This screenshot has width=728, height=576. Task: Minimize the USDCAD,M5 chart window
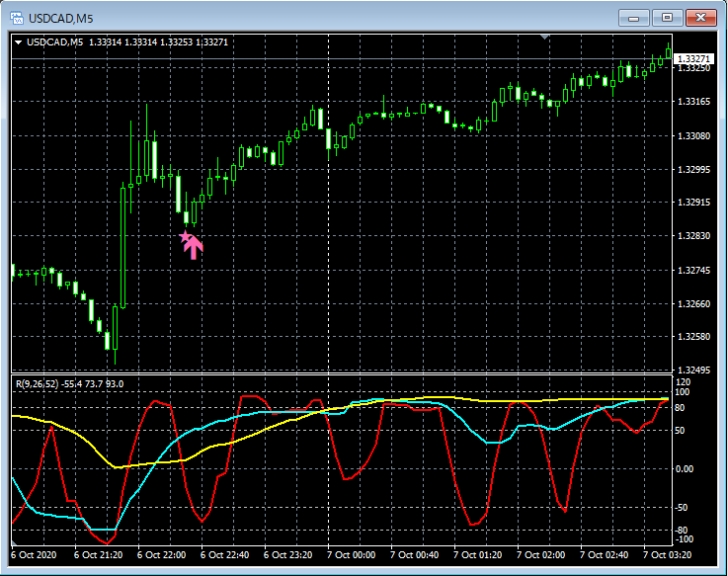[635, 18]
